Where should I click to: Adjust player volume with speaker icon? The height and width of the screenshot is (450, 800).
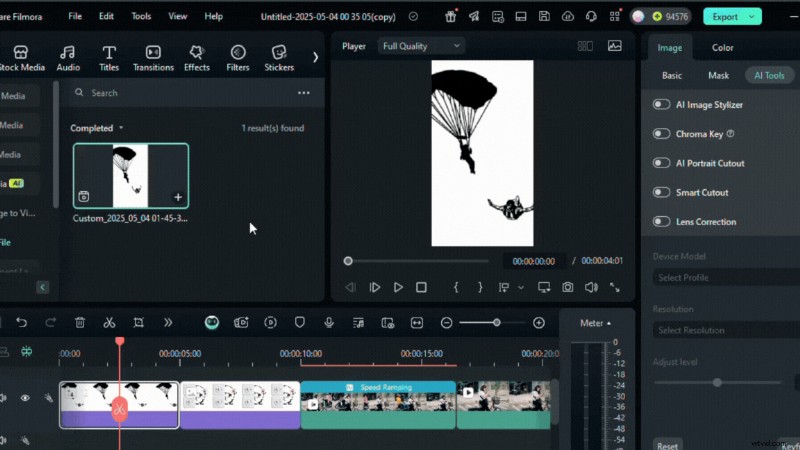point(591,288)
